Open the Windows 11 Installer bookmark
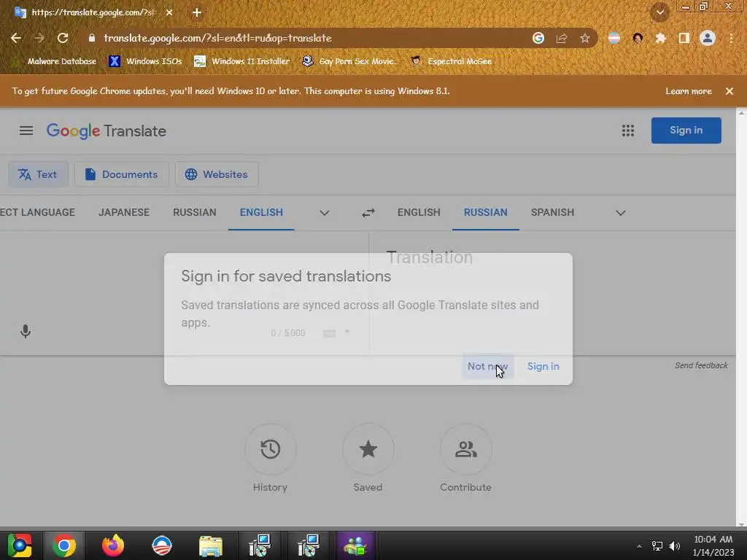Viewport: 747px width, 560px height. click(x=242, y=61)
